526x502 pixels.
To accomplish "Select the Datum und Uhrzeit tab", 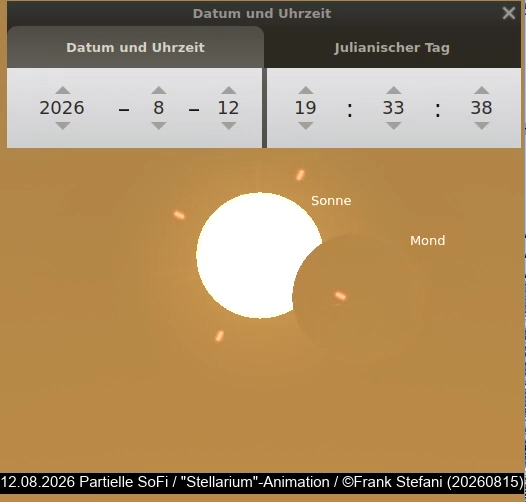I will [136, 48].
